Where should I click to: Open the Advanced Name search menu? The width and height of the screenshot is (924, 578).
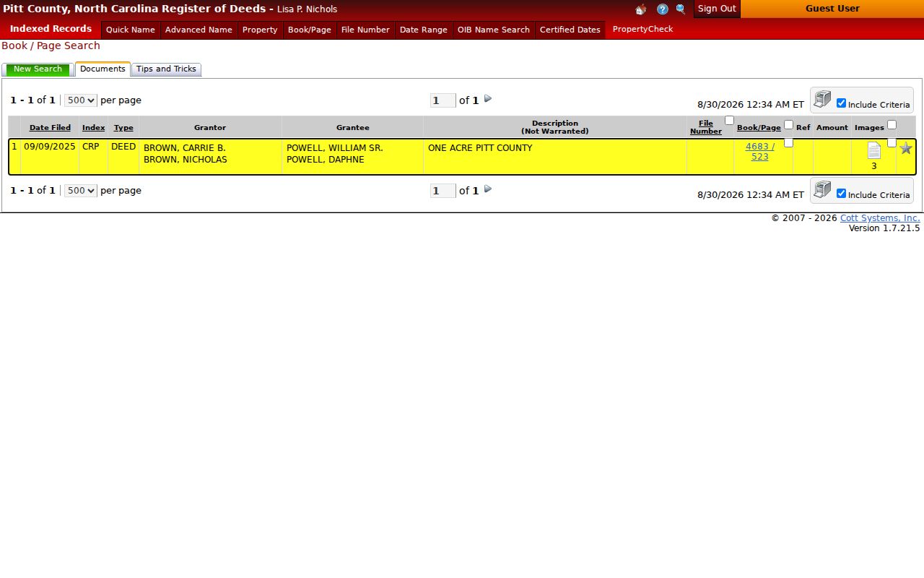click(x=199, y=30)
